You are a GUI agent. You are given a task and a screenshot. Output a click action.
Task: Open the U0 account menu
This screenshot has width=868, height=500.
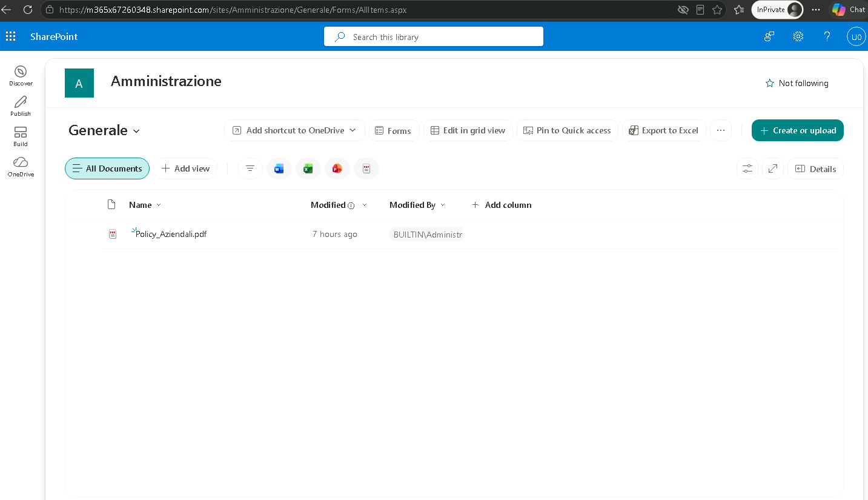tap(856, 36)
